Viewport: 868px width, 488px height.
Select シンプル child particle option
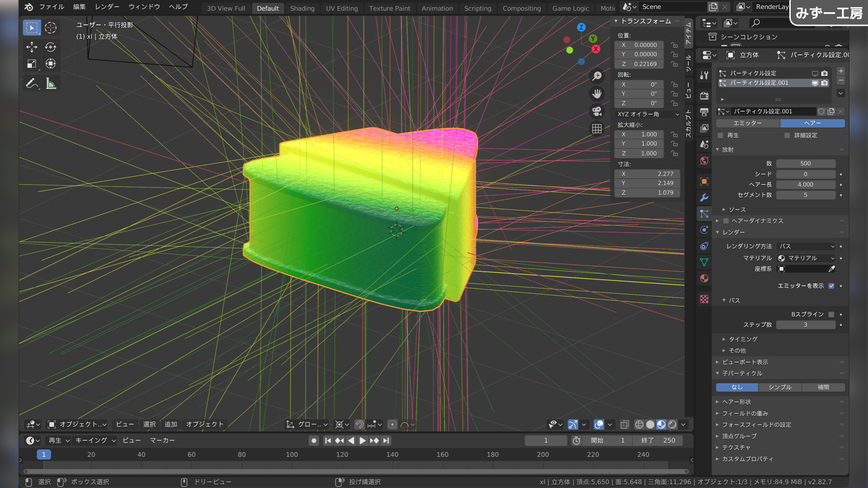click(x=780, y=388)
